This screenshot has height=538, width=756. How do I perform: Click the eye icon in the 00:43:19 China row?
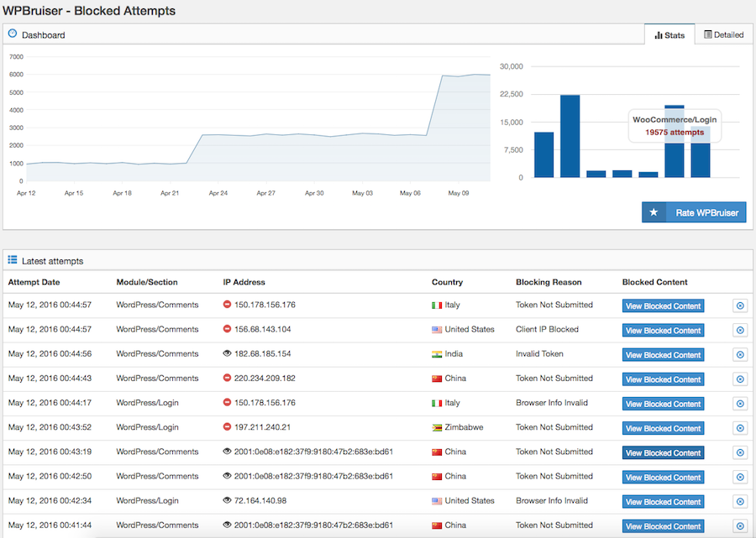227,452
